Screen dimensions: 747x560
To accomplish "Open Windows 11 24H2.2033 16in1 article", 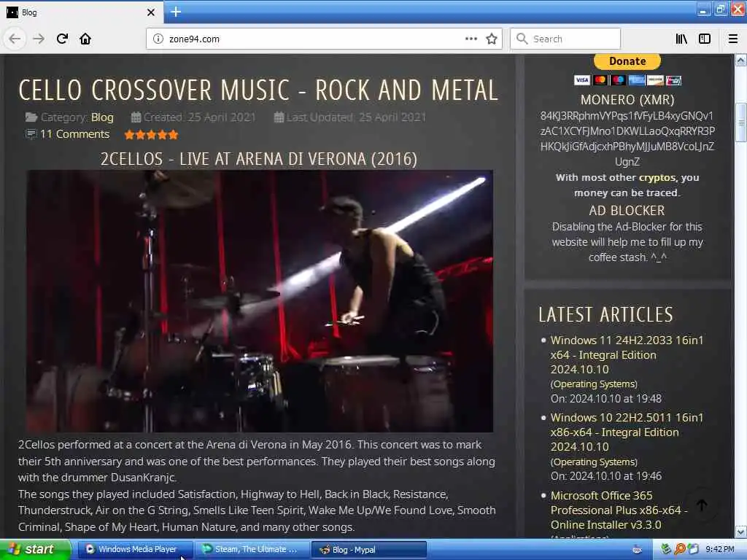I will point(627,355).
